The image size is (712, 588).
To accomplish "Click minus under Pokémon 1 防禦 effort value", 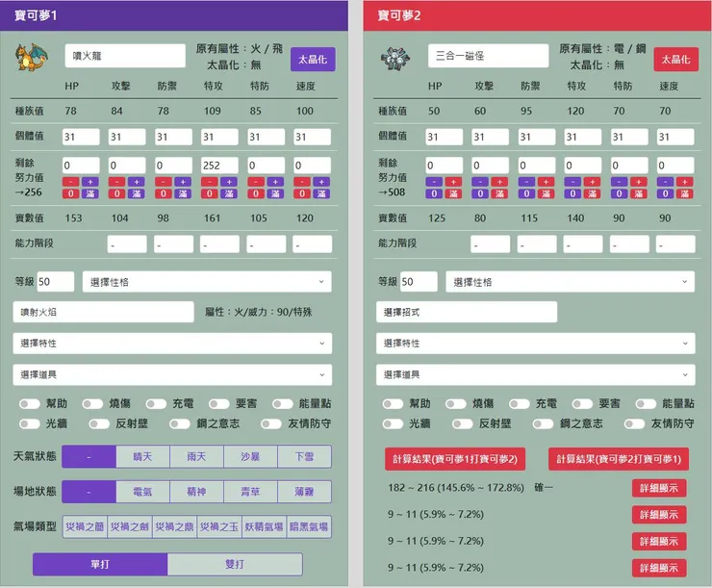I will tap(164, 182).
